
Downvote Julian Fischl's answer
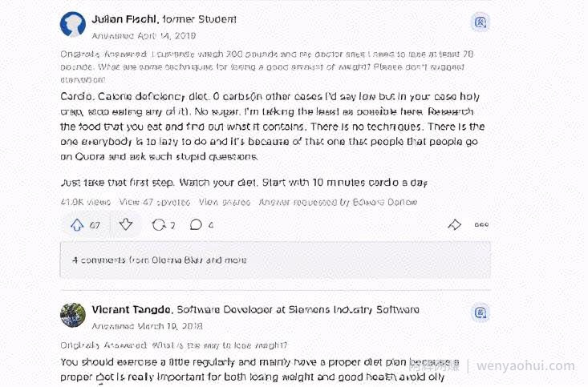126,225
